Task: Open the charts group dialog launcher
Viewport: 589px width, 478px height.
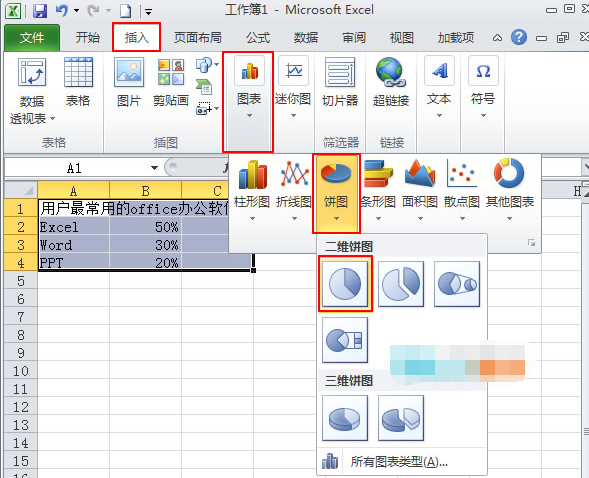Action: (531, 243)
